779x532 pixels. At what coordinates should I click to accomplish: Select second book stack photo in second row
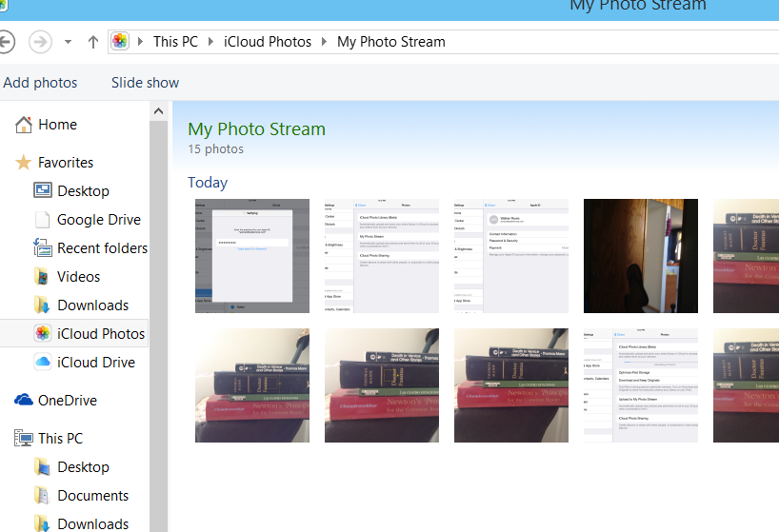coord(382,385)
